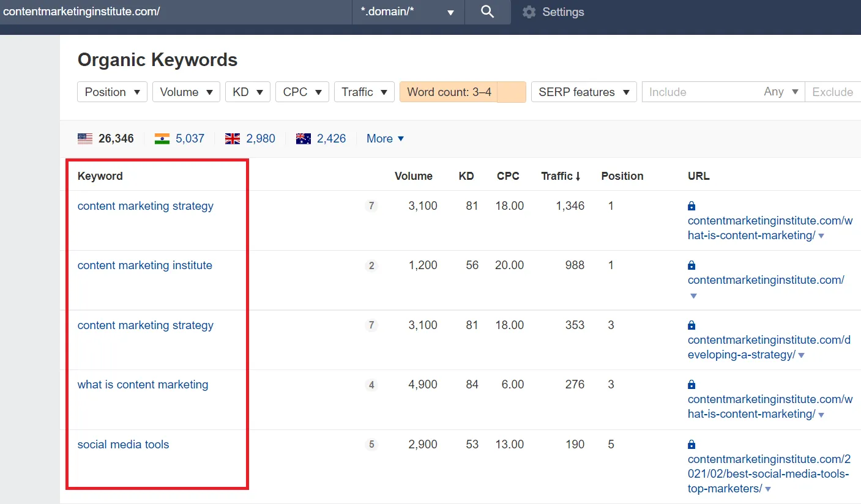Click the magnifying glass search icon

(x=487, y=12)
